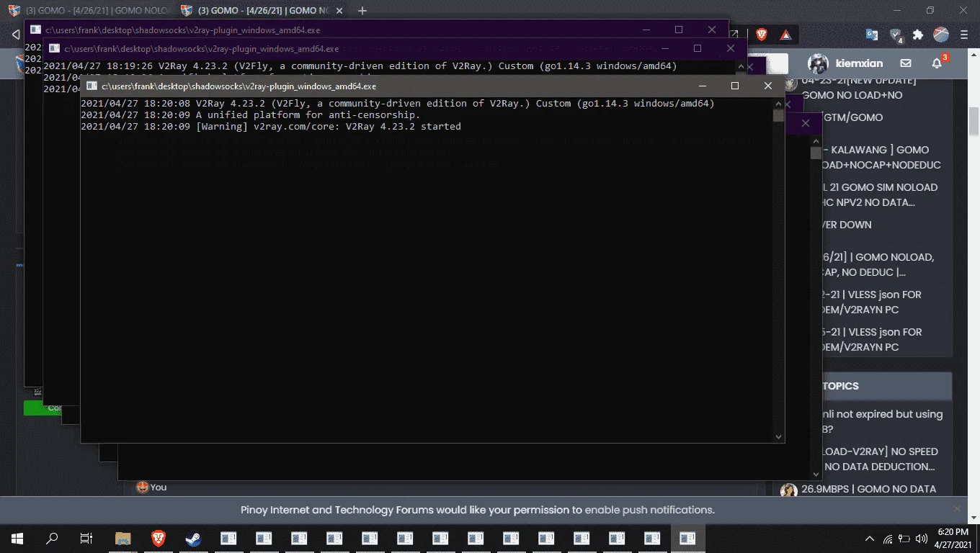Open the forum mail inbox envelope icon
Screen dimensions: 980x553
click(906, 63)
